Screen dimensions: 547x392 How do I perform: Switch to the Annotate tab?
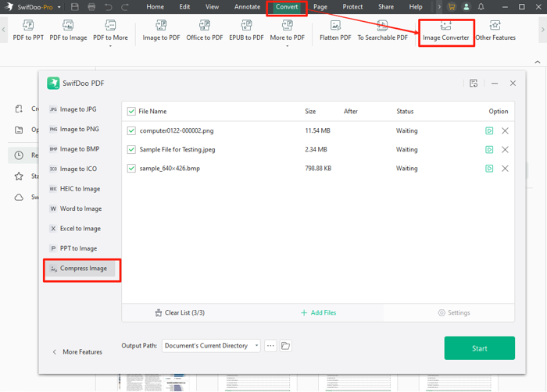tap(247, 6)
